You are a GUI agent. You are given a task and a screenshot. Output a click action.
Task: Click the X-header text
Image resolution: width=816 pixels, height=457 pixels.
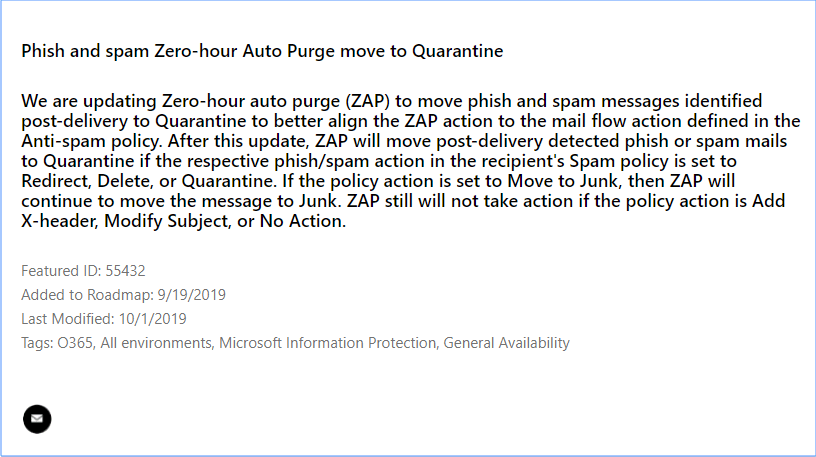[59, 221]
